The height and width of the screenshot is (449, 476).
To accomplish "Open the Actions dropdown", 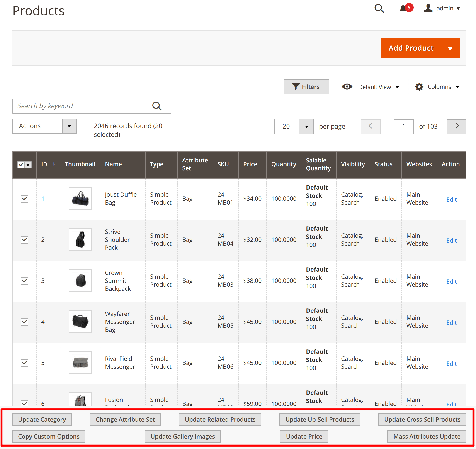I will coord(44,126).
